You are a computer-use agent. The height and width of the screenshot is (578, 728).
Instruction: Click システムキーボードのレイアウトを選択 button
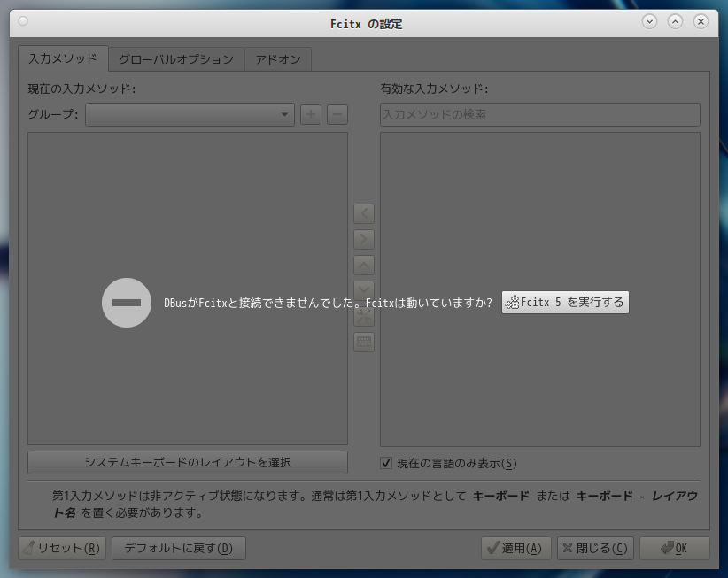[188, 463]
